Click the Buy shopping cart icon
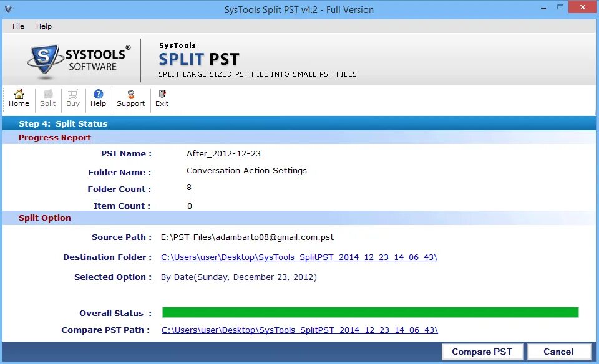599x364 pixels. 72,98
